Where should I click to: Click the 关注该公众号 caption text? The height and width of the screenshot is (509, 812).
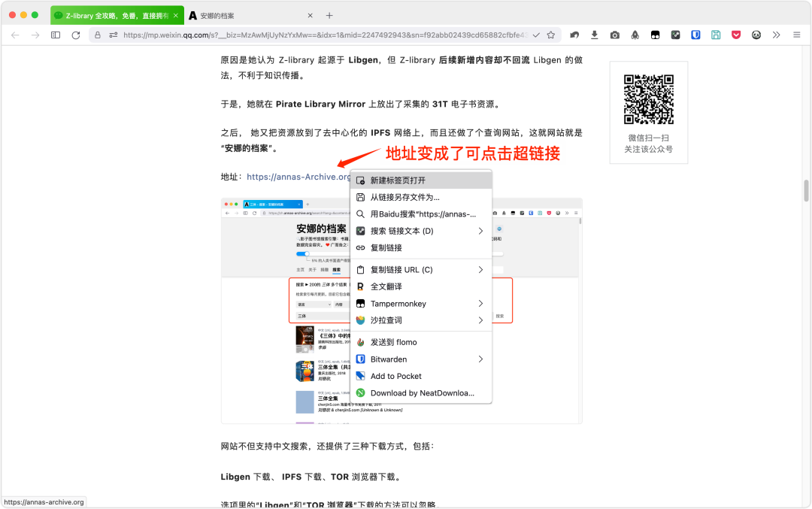click(648, 149)
